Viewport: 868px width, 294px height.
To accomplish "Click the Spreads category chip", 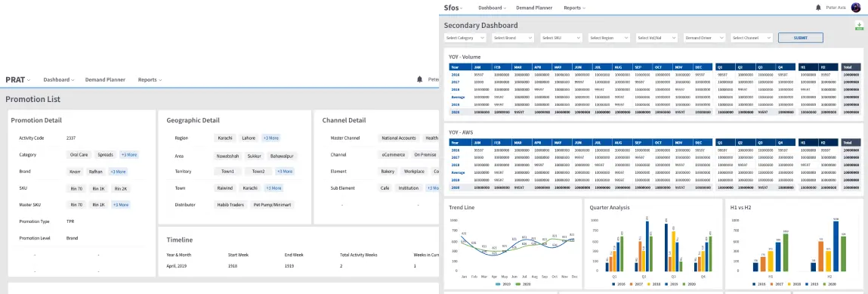I will click(105, 155).
